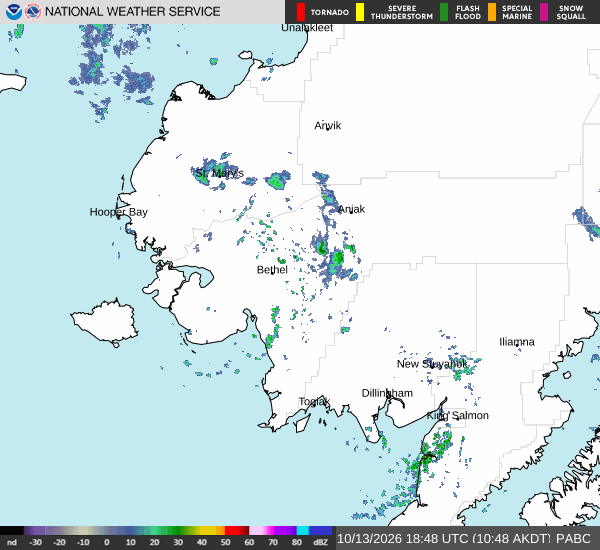Screen dimensions: 600x550
Task: Click the orange Special Marine swatch
Action: (492, 12)
